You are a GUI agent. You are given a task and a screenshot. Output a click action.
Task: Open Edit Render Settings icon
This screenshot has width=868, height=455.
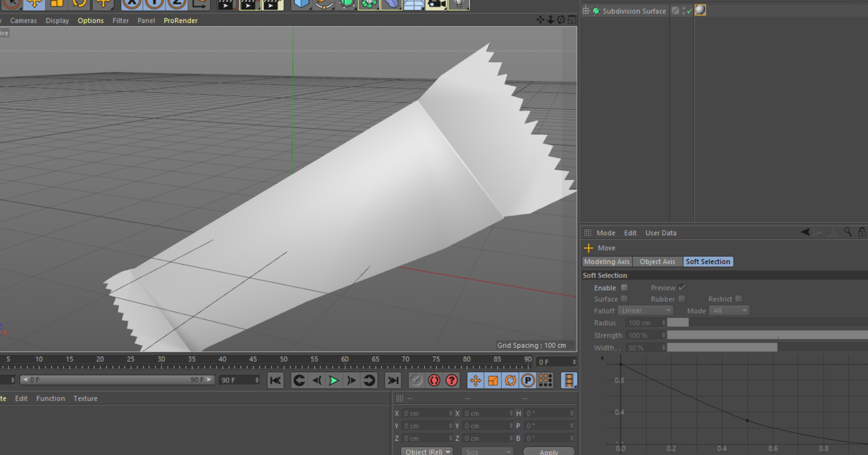point(272,4)
